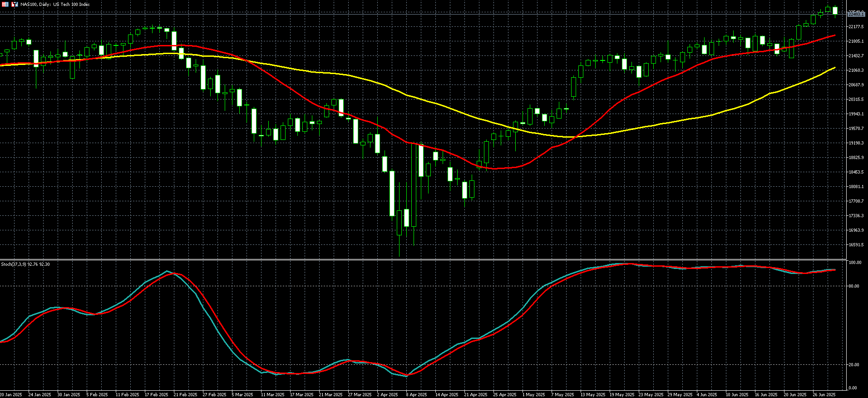Click the '2 Apr 2025' date label
This screenshot has width=868, height=398.
(387, 395)
